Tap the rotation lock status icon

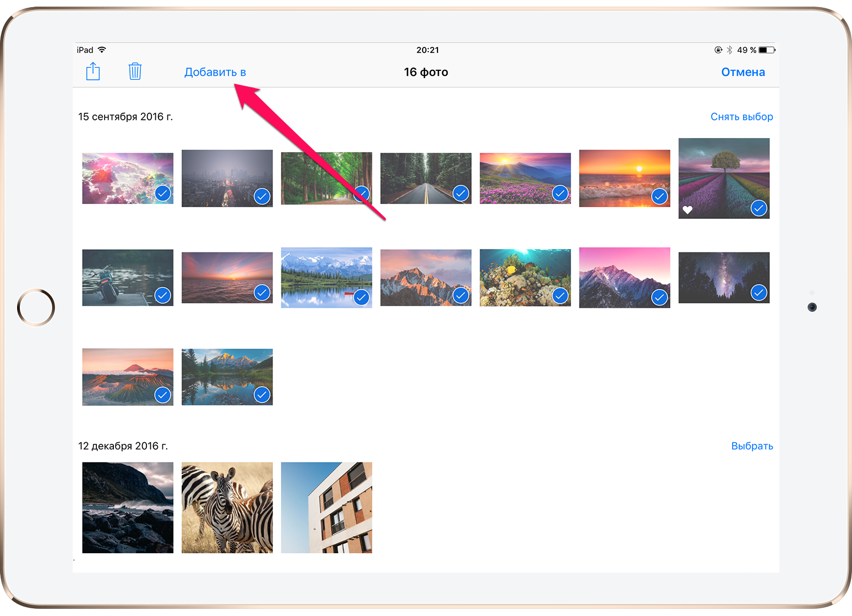click(x=718, y=50)
